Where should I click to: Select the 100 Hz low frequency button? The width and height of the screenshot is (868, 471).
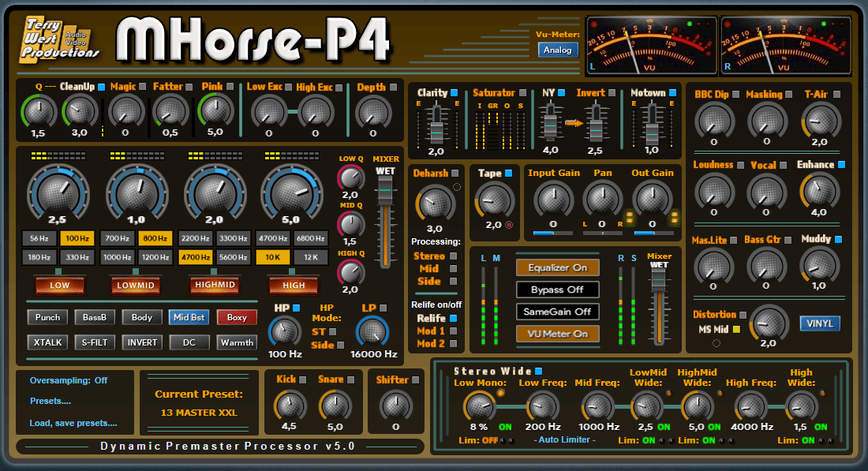(77, 238)
